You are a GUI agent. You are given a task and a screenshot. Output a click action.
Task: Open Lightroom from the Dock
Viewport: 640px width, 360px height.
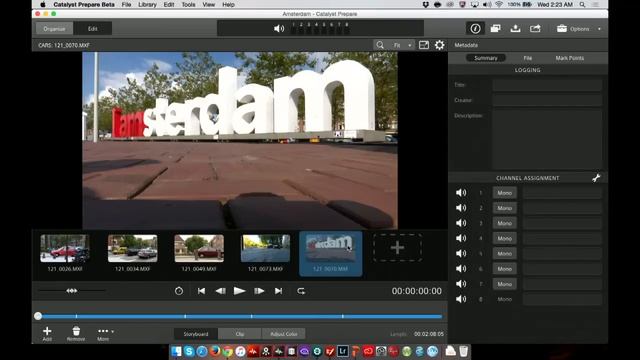click(342, 351)
